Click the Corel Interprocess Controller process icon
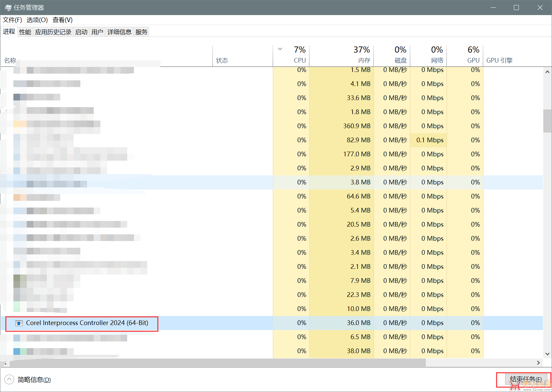Screen dimensions: 552x392 click(19, 323)
